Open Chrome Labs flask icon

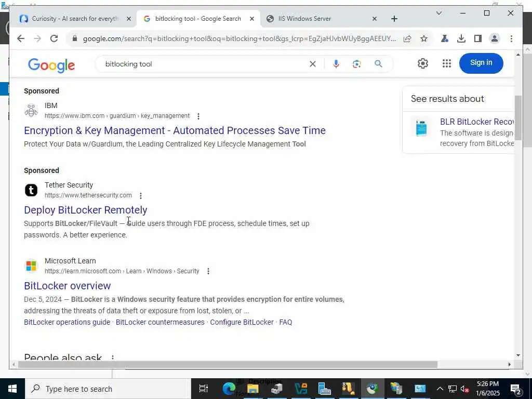tap(445, 38)
